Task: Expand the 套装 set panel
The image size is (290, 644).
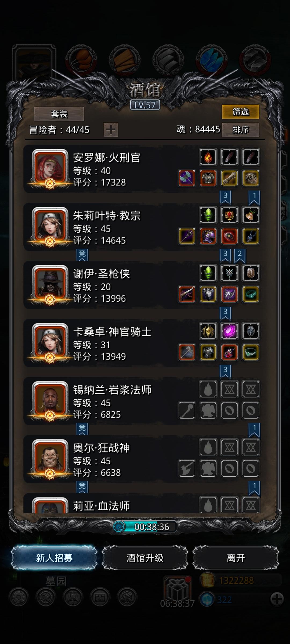Action: [x=59, y=114]
